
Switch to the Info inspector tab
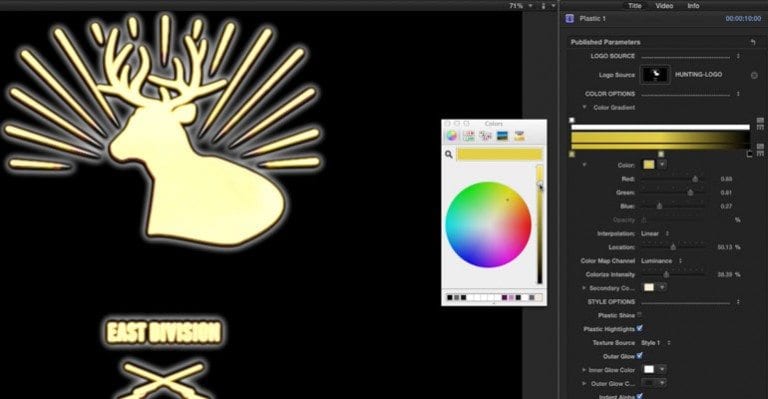point(693,6)
